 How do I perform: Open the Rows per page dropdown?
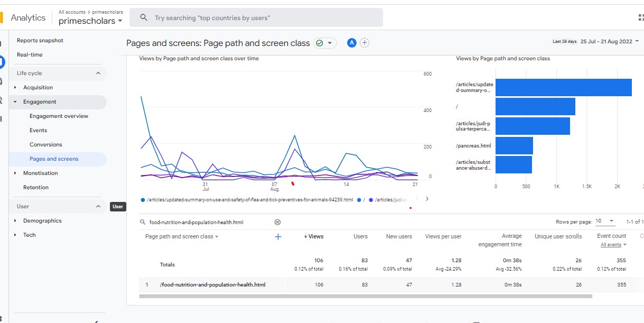[x=604, y=222]
